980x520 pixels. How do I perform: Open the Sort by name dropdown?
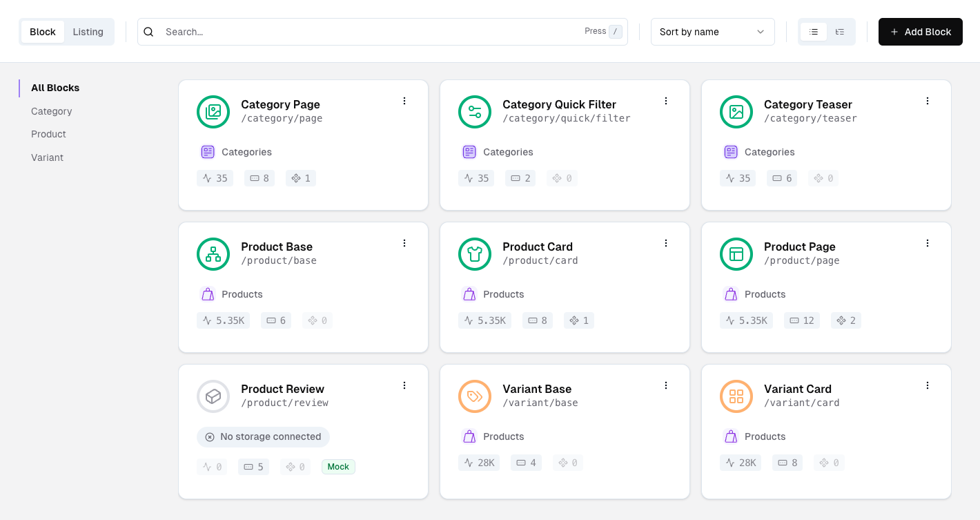click(712, 31)
